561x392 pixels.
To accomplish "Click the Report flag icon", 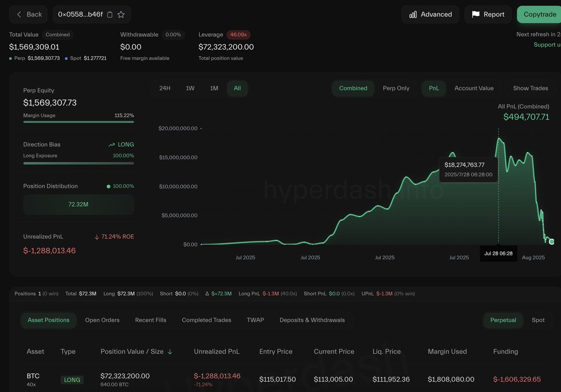I will click(476, 14).
